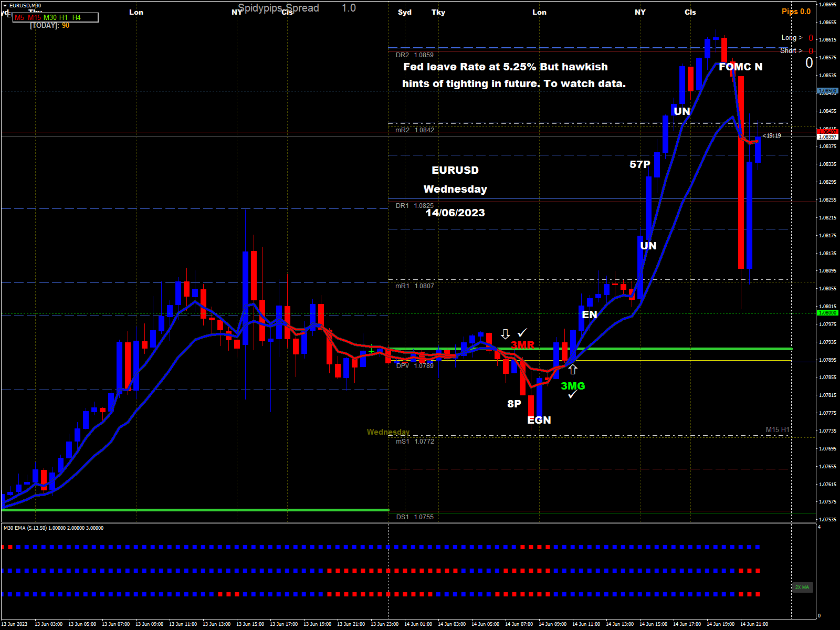The height and width of the screenshot is (630, 840).
Task: Click the white down arrow above 3MR
Action: tap(506, 334)
